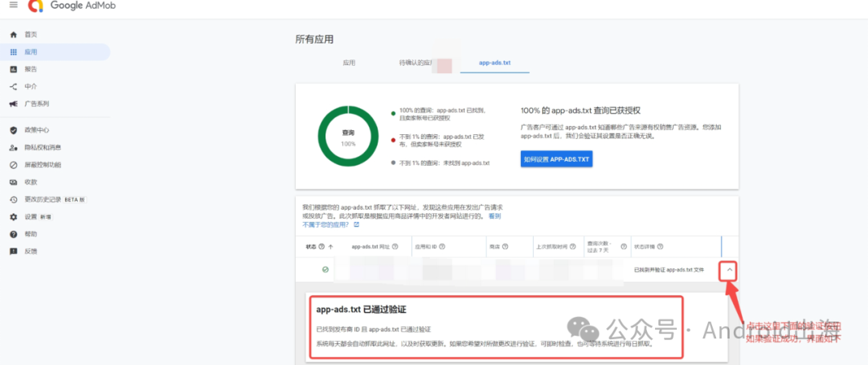The height and width of the screenshot is (365, 868).
Task: Click the 查询 100% donut chart
Action: tap(348, 136)
